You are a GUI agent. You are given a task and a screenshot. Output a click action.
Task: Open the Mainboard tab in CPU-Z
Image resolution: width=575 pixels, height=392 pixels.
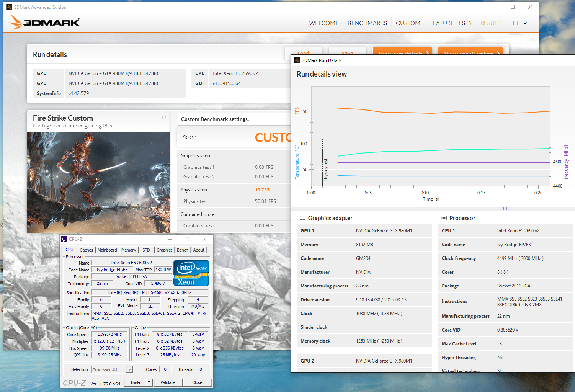point(107,250)
